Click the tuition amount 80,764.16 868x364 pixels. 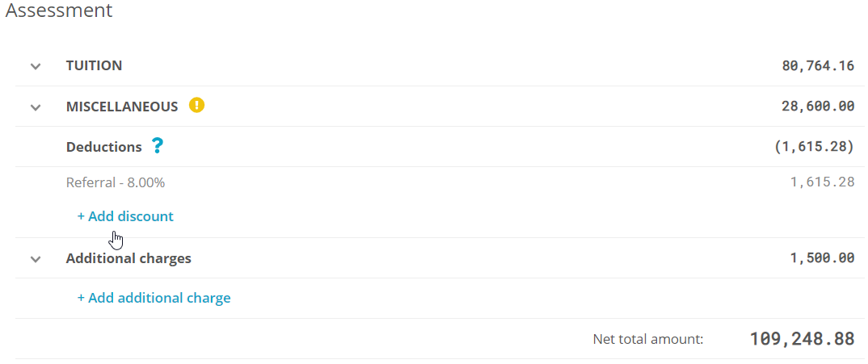(818, 65)
